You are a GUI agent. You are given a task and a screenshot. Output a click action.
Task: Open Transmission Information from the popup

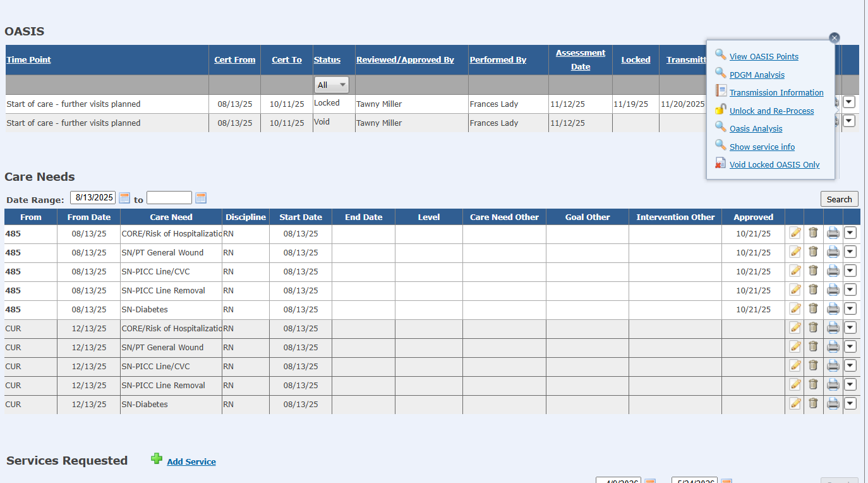pos(776,93)
